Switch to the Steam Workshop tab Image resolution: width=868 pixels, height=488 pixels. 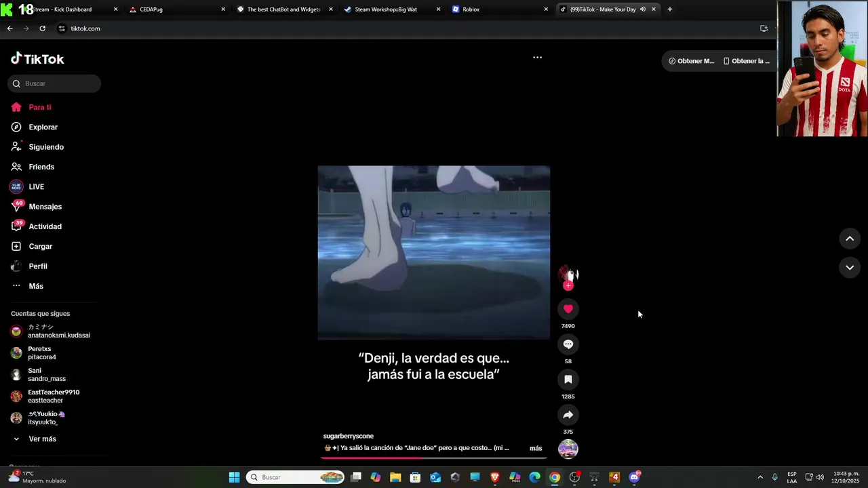392,9
